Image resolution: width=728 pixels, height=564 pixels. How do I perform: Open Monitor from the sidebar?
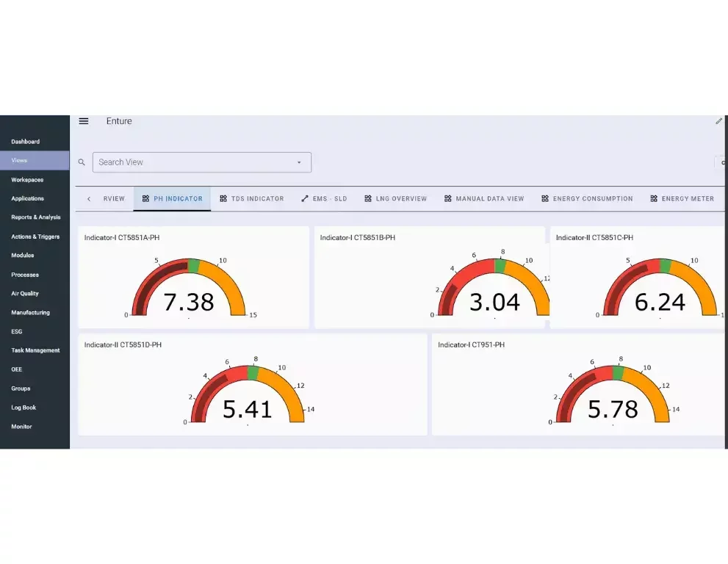(x=22, y=426)
